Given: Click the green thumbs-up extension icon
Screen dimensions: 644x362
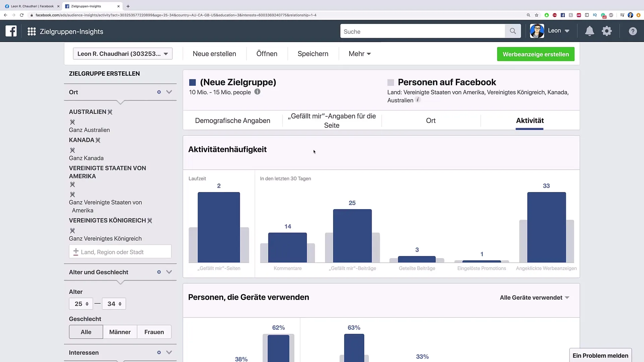Looking at the screenshot, I should pos(547,15).
